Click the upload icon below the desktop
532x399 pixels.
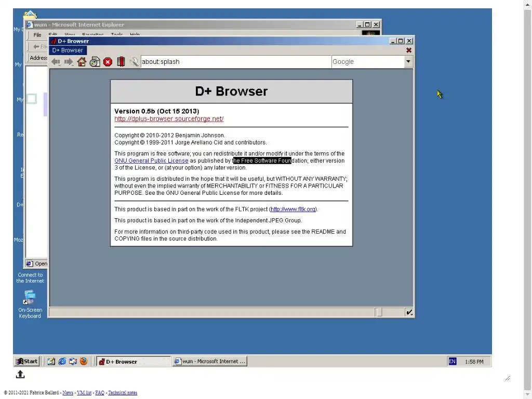[20, 374]
